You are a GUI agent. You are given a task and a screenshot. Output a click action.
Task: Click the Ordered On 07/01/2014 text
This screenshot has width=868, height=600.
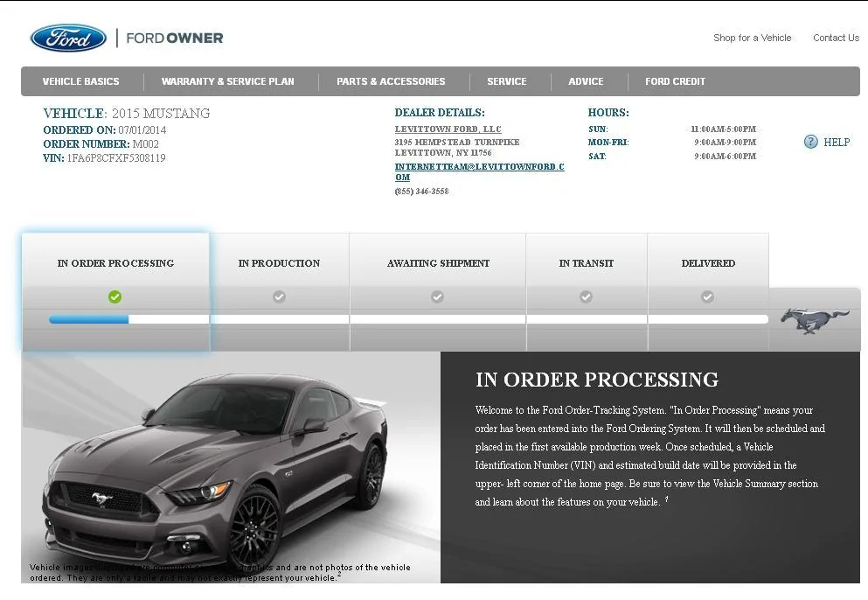click(105, 130)
